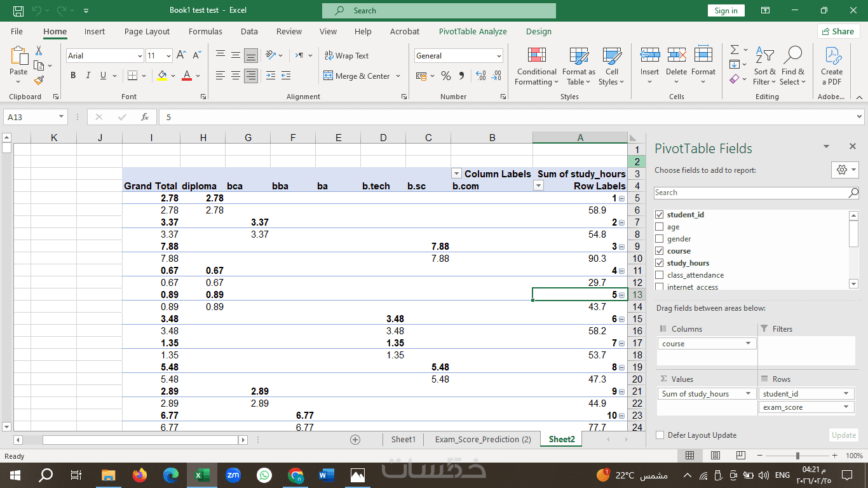Open Column Labels filter dropdown
The width and height of the screenshot is (868, 488).
click(456, 174)
